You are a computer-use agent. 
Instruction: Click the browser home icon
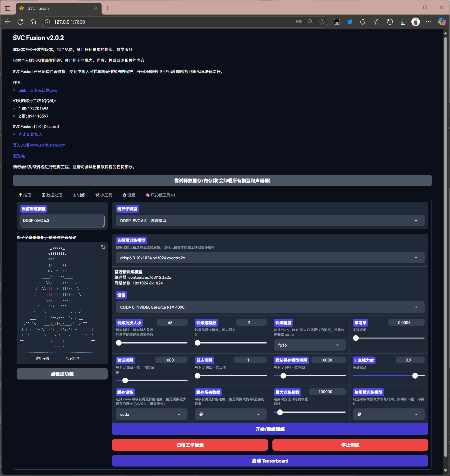click(x=33, y=22)
